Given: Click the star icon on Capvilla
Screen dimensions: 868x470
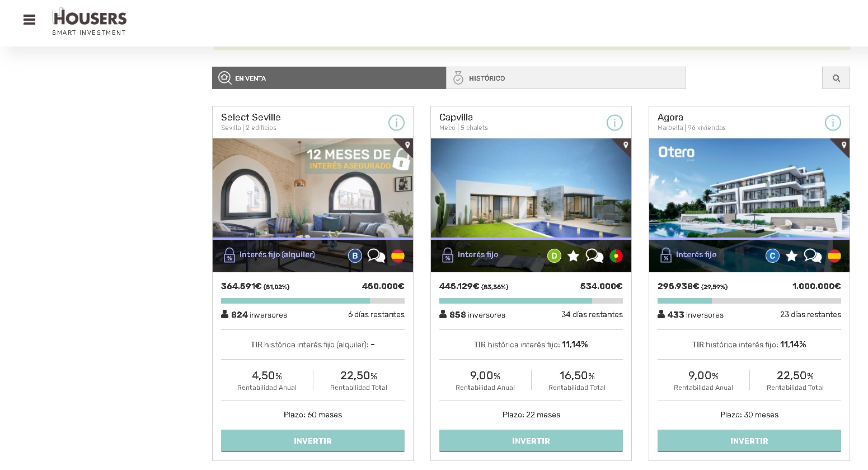Looking at the screenshot, I should [573, 256].
